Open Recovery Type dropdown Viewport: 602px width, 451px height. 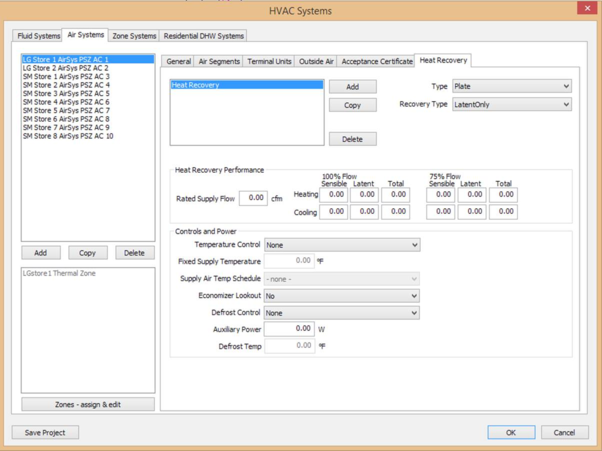(511, 104)
